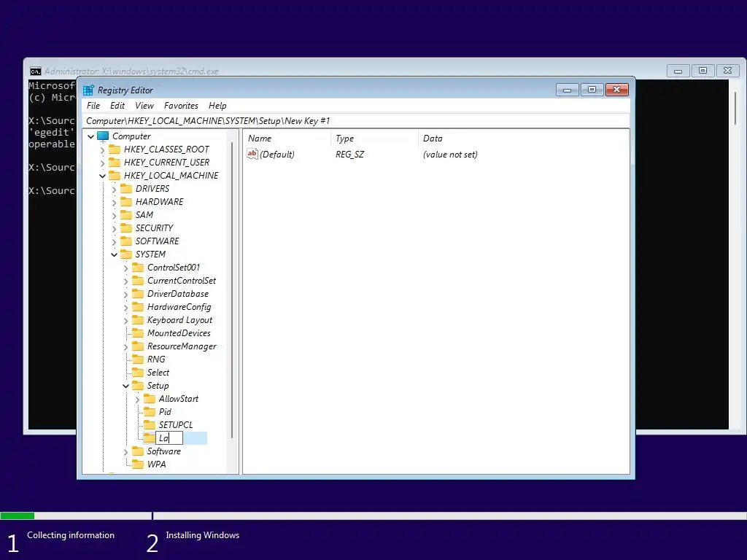747x560 pixels.
Task: Open the View menu
Action: click(144, 106)
